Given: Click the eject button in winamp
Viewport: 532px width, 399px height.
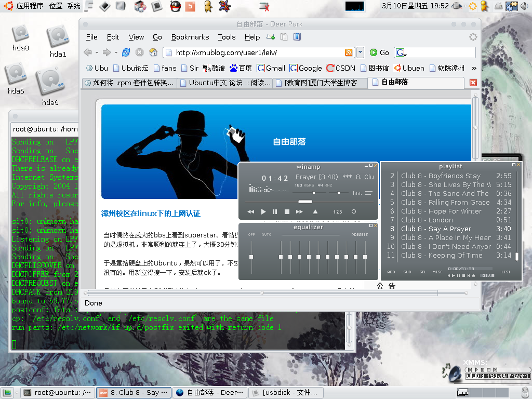Looking at the screenshot, I should [315, 212].
